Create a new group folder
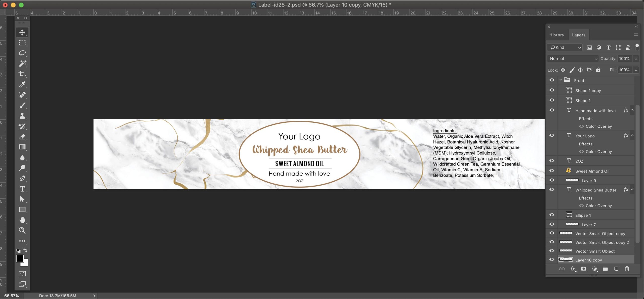 click(x=605, y=269)
